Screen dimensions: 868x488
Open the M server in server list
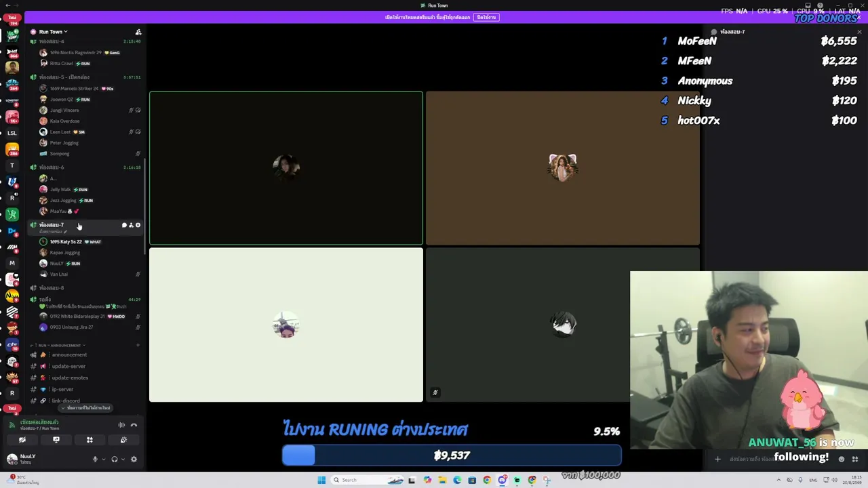[x=12, y=263]
